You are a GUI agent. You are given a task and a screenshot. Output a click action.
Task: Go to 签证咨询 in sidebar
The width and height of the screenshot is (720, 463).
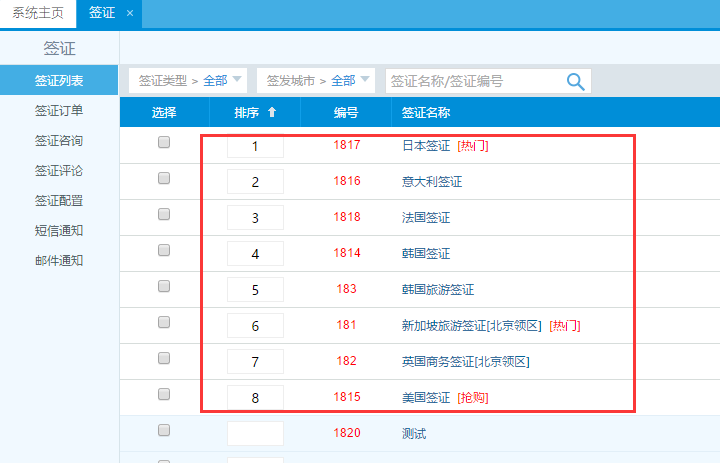pos(59,140)
